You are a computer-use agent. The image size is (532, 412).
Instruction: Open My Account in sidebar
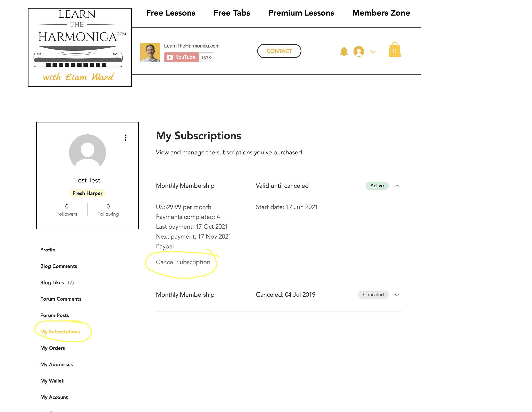pos(54,397)
